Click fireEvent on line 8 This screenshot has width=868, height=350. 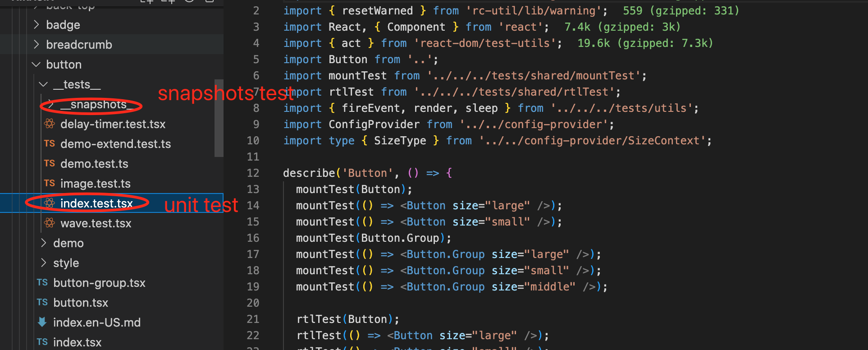pos(370,108)
